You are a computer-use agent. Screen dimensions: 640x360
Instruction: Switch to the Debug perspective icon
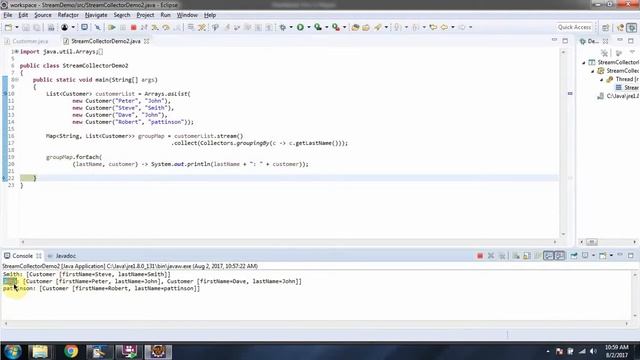coord(631,27)
